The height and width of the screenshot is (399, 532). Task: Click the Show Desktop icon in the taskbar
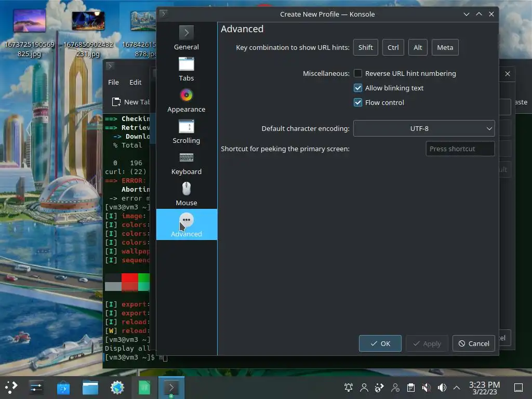[518, 388]
